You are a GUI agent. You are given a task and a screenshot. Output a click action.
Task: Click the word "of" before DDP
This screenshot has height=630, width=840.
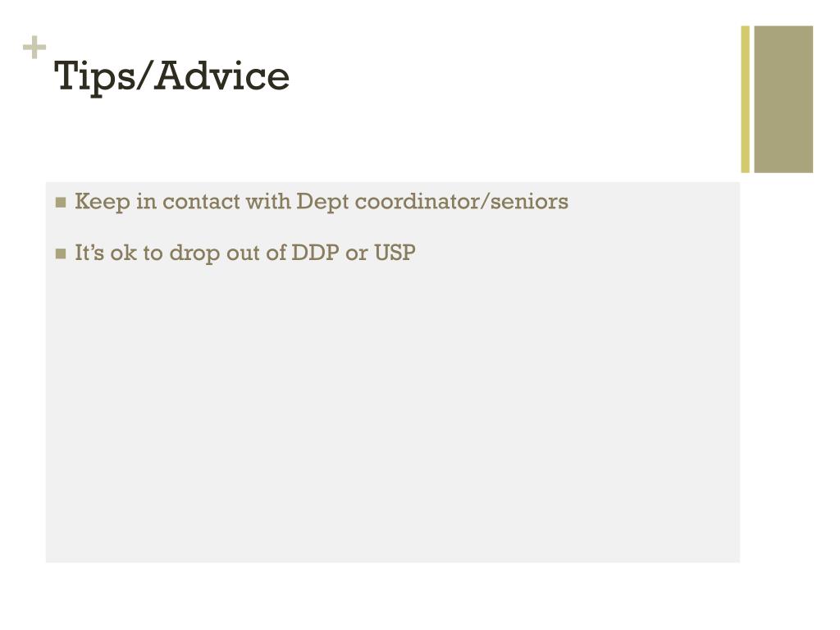tap(276, 253)
